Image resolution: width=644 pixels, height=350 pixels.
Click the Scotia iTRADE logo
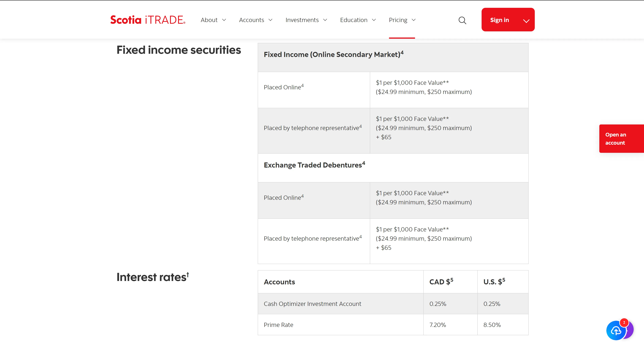tap(148, 20)
